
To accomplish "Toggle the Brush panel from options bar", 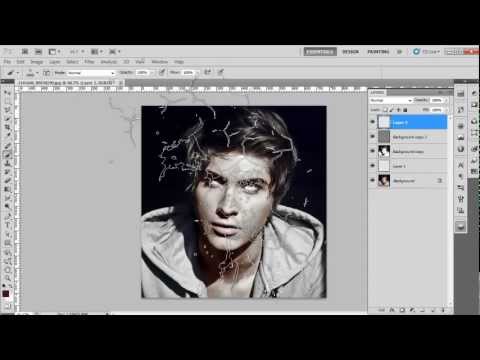I will (47, 73).
